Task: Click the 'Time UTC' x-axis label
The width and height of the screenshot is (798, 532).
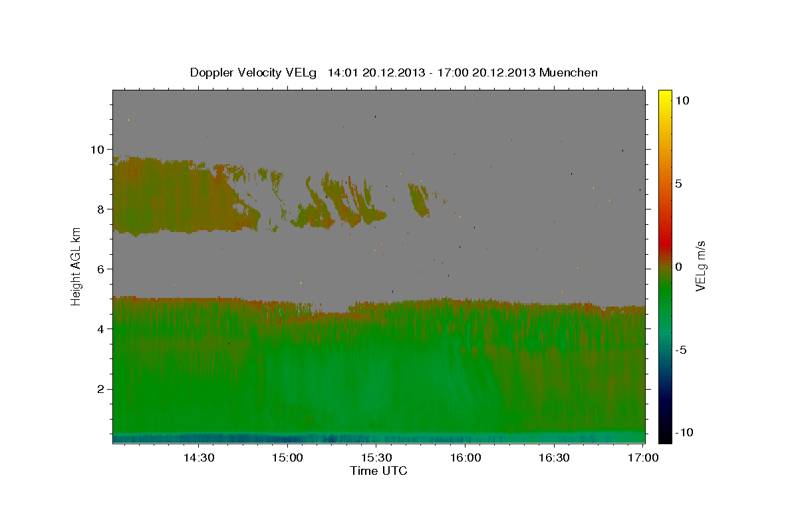Action: point(378,471)
